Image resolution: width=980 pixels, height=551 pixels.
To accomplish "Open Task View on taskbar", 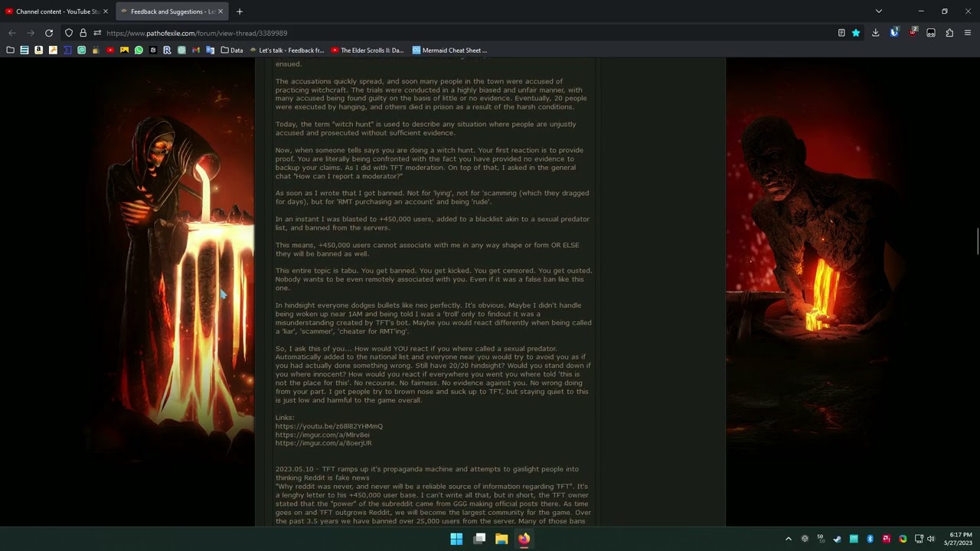I will pos(479,539).
